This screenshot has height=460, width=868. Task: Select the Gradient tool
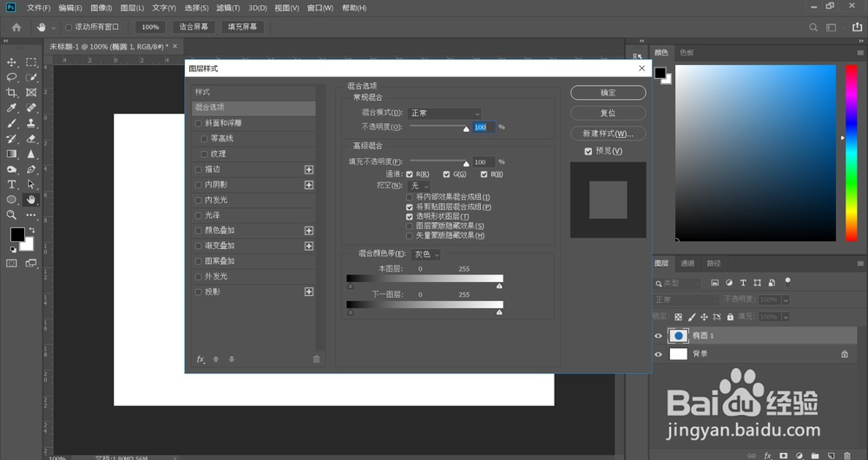tap(11, 154)
